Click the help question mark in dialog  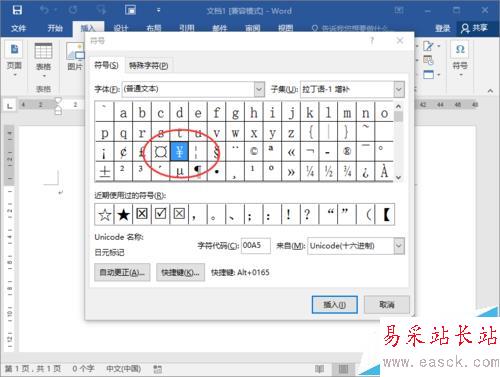[x=372, y=41]
